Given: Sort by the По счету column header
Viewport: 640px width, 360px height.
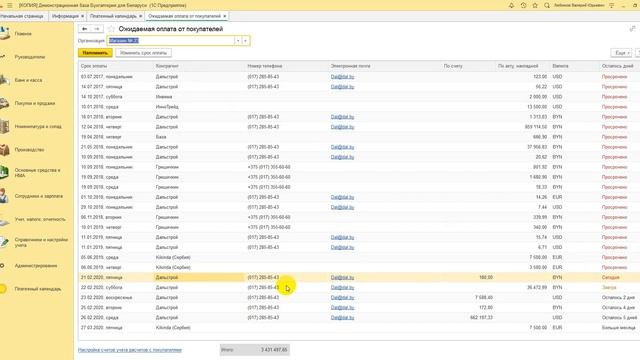Looking at the screenshot, I should (468, 66).
